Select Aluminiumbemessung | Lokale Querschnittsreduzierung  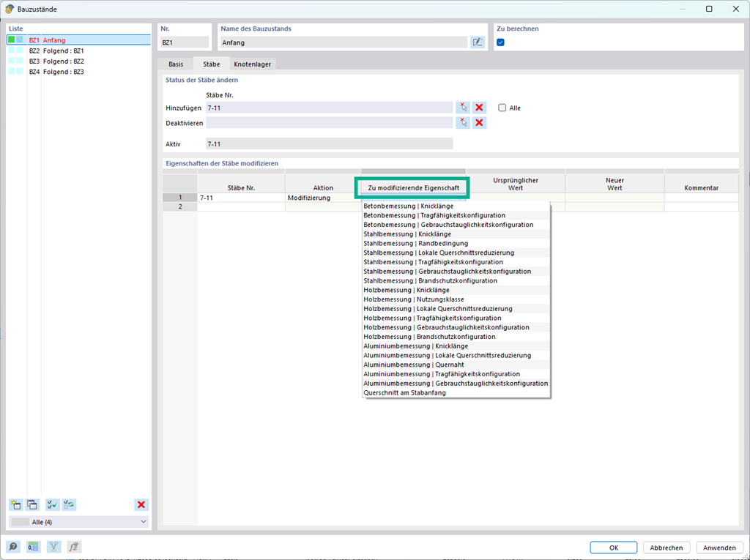pos(456,355)
